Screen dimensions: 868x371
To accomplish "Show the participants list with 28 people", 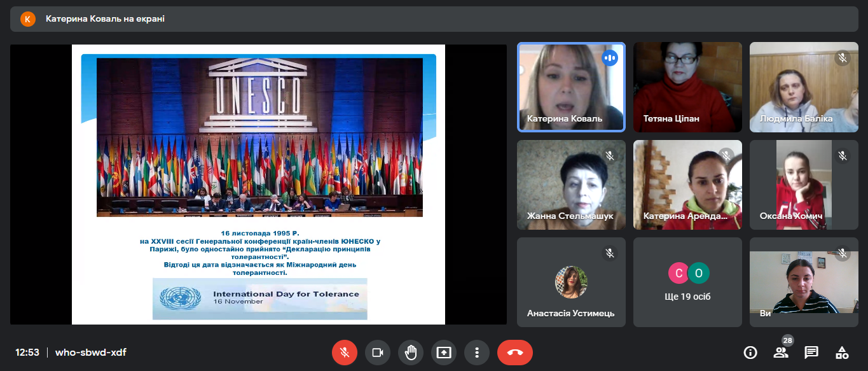I will (x=780, y=353).
